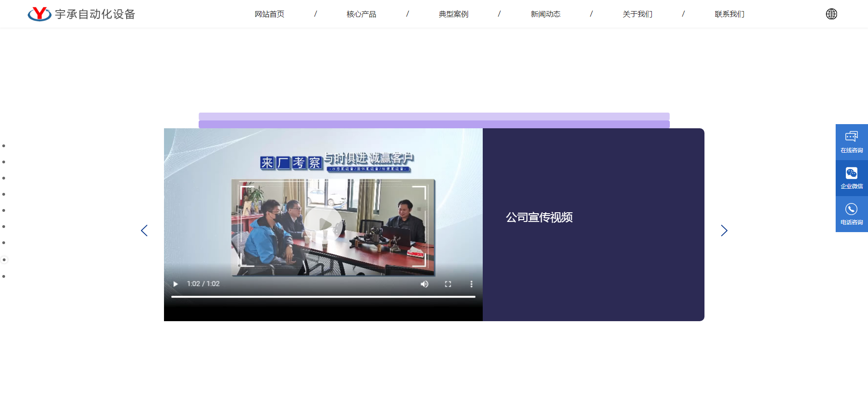Viewport: 868px width, 413px height.
Task: Go to previous slide with left arrow
Action: click(x=144, y=231)
